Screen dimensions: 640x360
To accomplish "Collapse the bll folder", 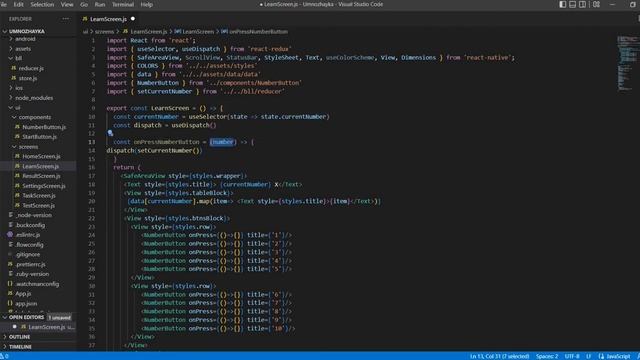I will tap(38, 58).
